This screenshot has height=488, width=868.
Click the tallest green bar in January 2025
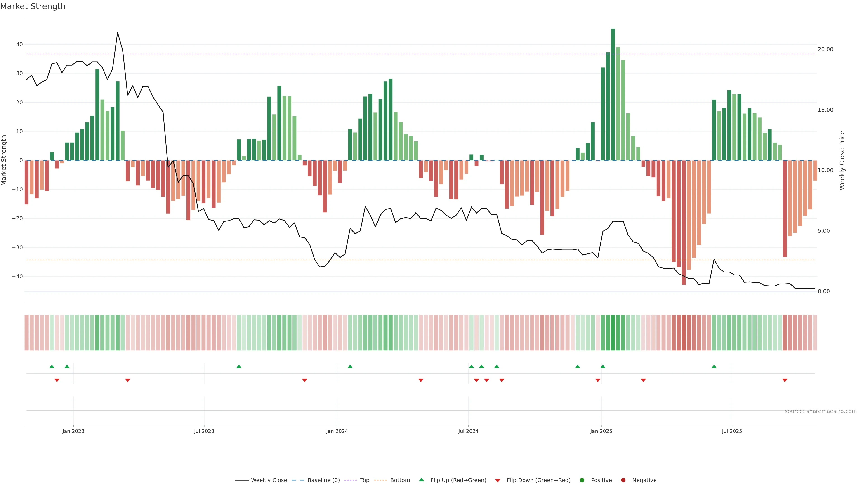[613, 94]
